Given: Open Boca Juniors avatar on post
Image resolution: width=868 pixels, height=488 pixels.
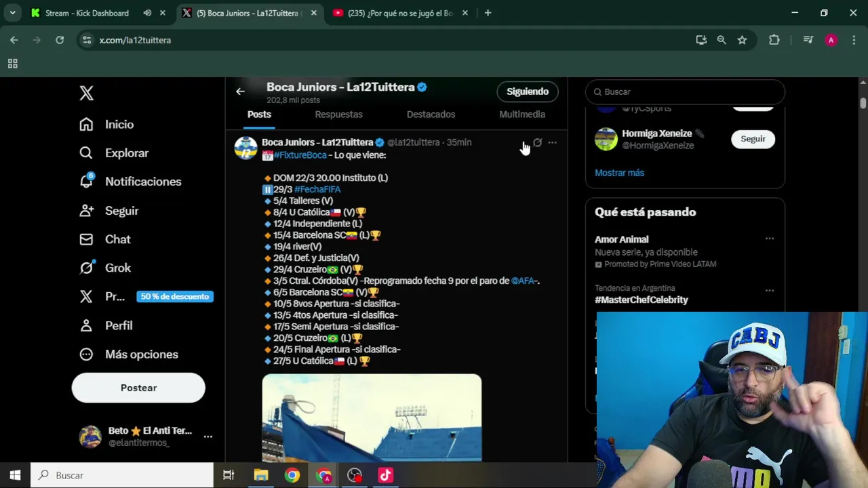Looking at the screenshot, I should (245, 148).
